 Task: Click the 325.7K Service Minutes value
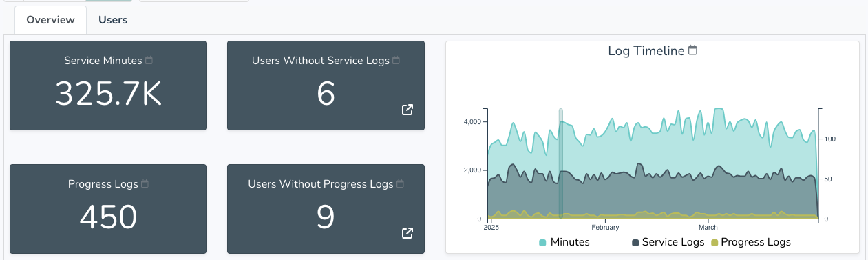tap(108, 94)
